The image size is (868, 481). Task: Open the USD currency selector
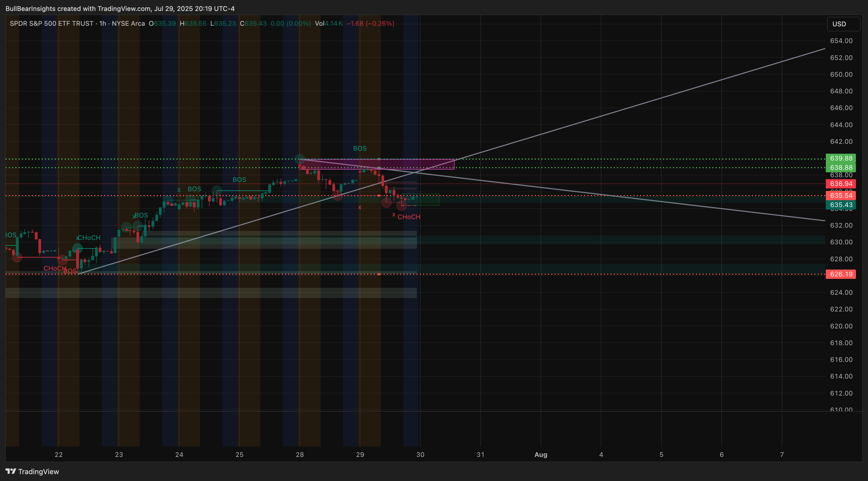843,24
